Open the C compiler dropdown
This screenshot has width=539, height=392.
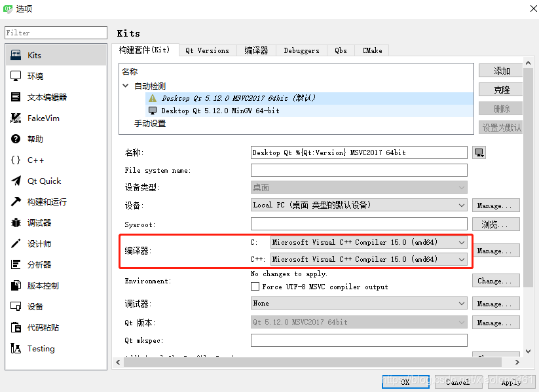[x=369, y=242]
